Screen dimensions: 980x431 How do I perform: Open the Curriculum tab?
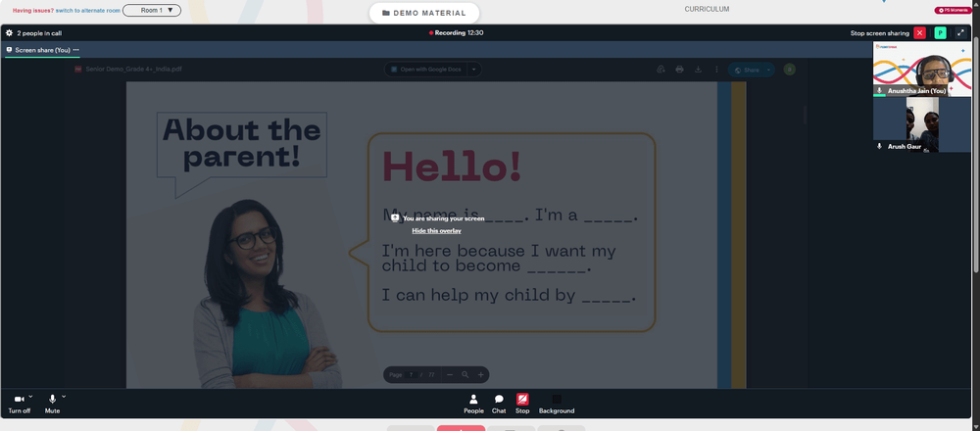tap(707, 10)
